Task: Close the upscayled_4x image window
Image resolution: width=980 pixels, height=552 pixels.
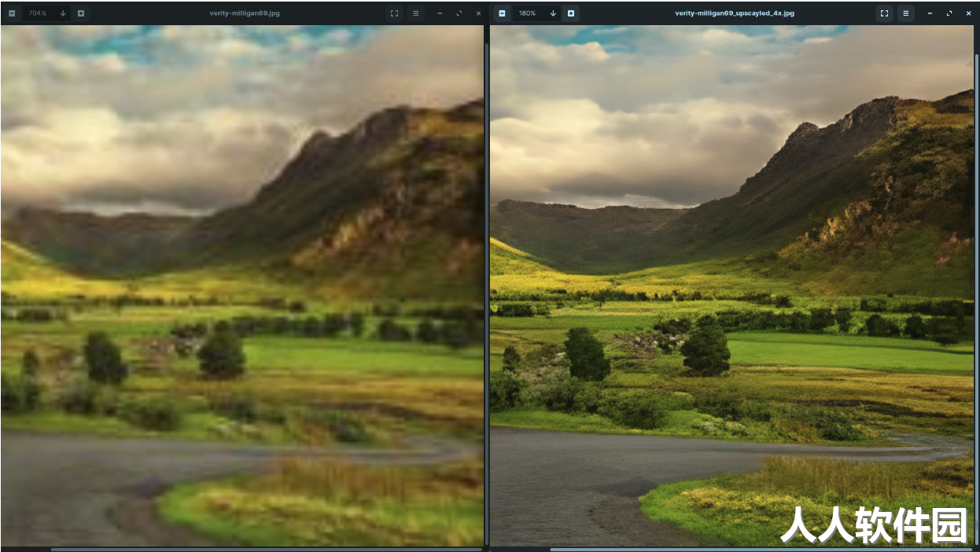Action: (x=968, y=13)
